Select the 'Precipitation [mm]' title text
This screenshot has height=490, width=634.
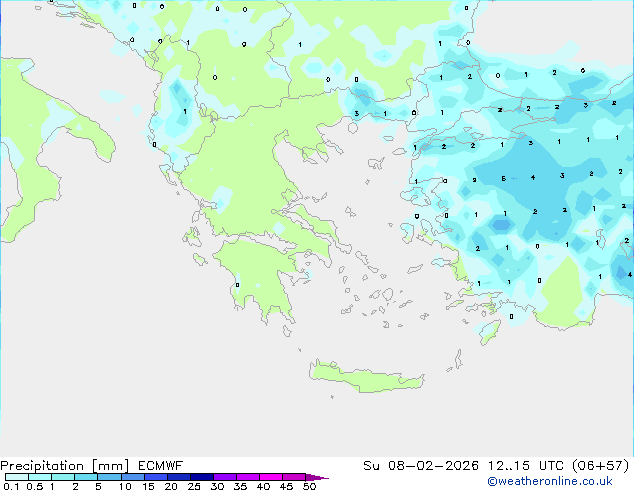(x=64, y=466)
